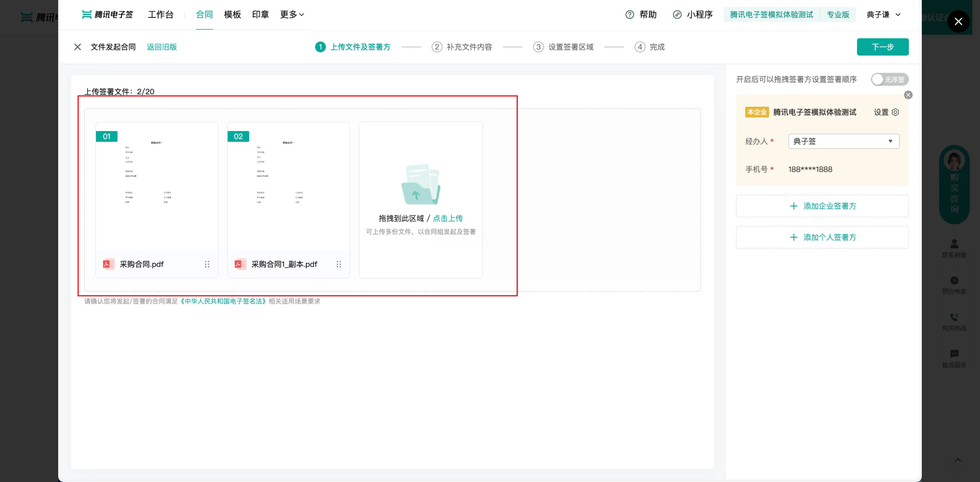Image resolution: width=980 pixels, height=482 pixels.
Task: Click 添加个人签署方 button
Action: coord(822,237)
